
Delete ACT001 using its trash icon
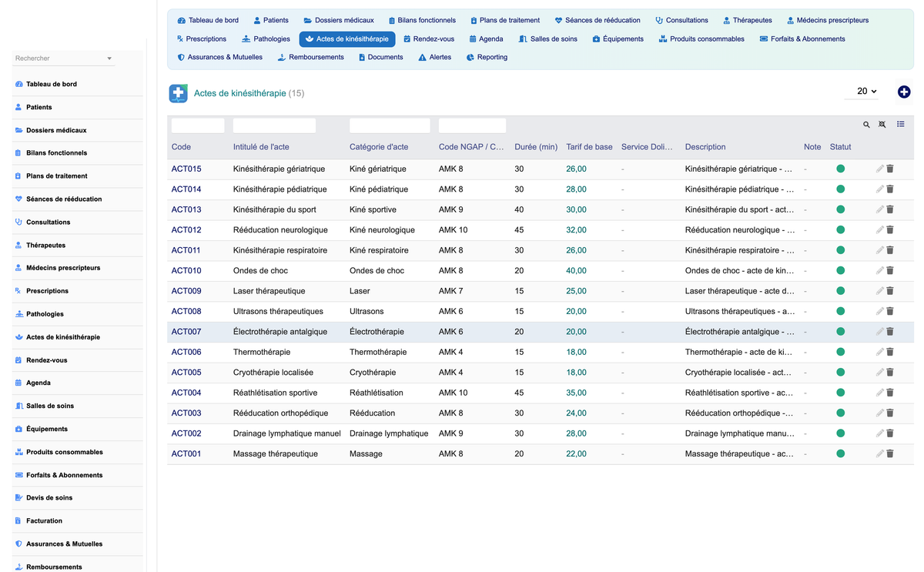click(890, 453)
